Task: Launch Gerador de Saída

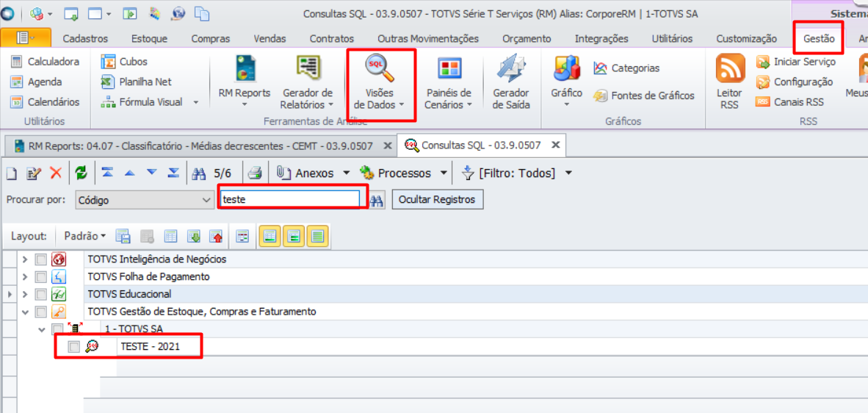Action: click(x=511, y=82)
